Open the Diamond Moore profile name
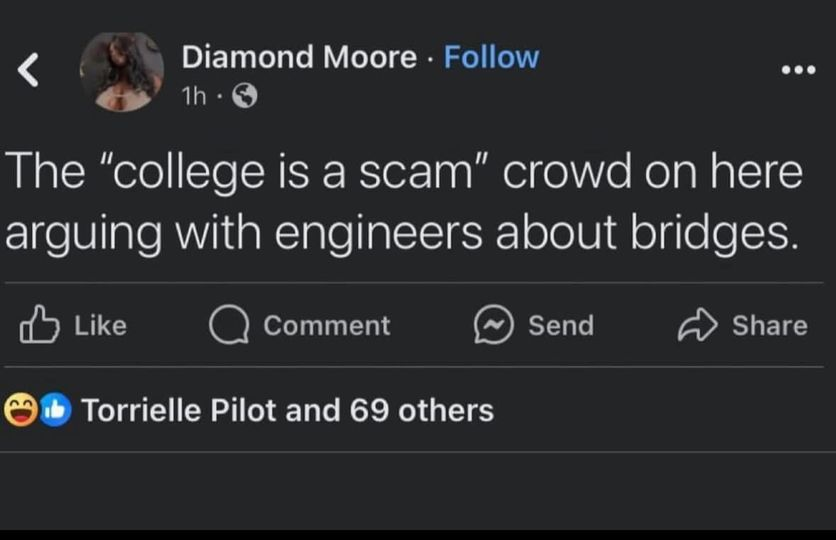The height and width of the screenshot is (540, 836). tap(298, 58)
